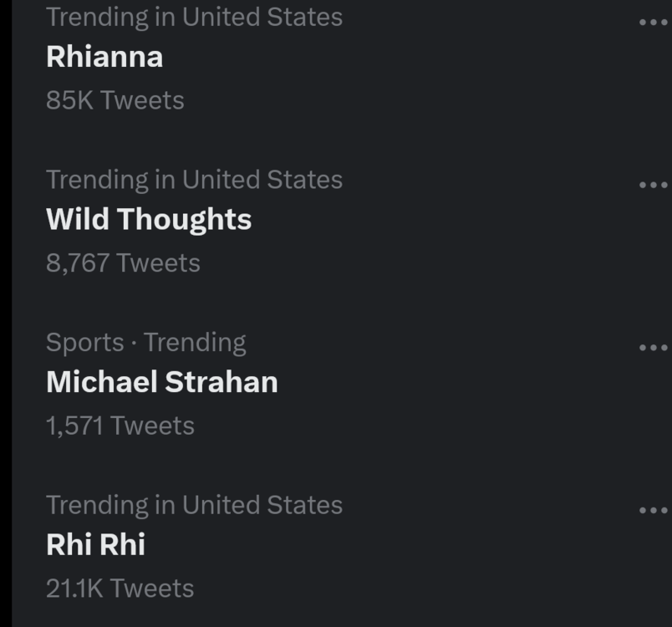Open the Rhianna trending topic
The width and height of the screenshot is (672, 627).
tap(104, 57)
